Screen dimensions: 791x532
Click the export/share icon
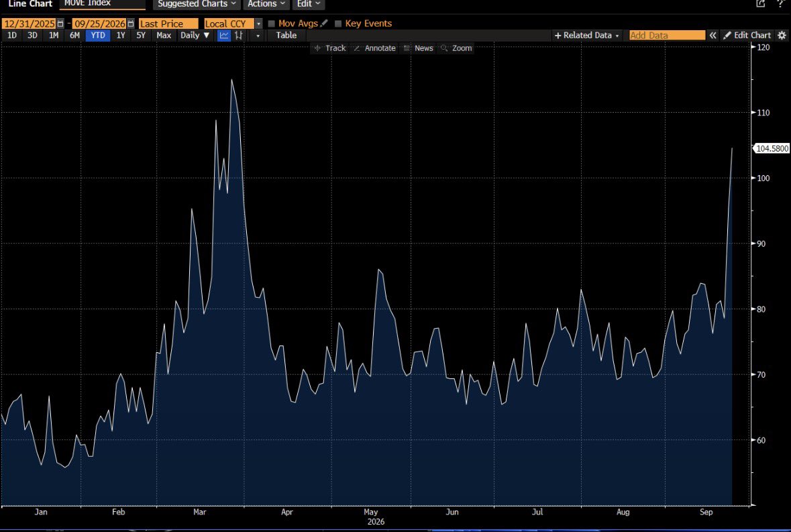pyautogui.click(x=761, y=3)
